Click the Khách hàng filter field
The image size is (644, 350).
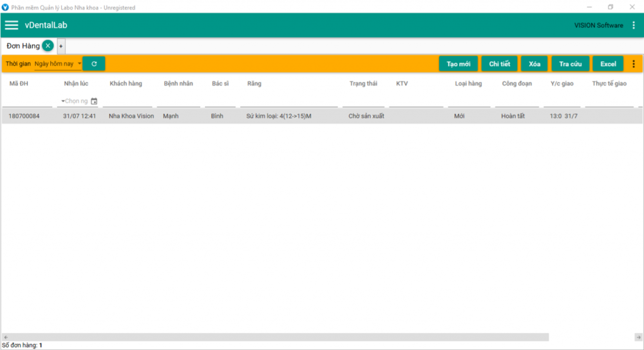pos(127,101)
